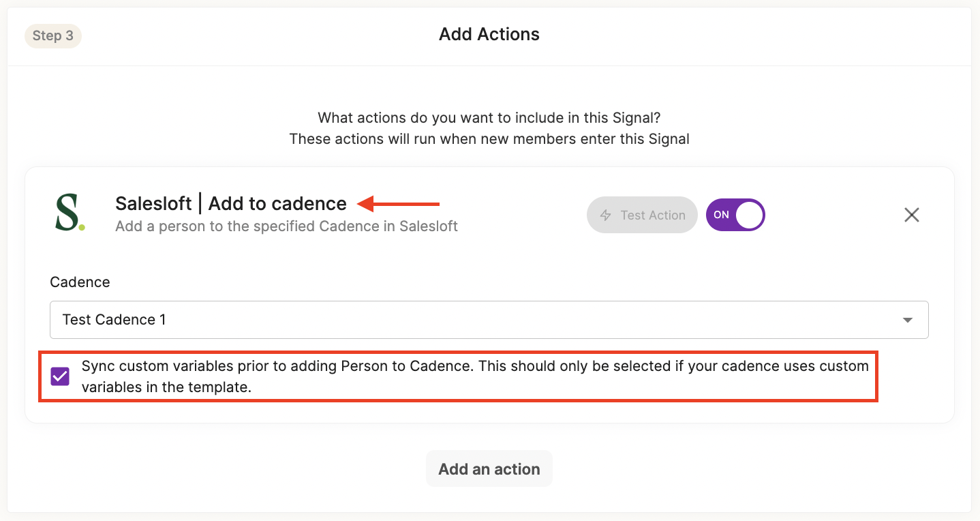Expand the Cadence dropdown arrow
Screen dimensions: 980x521
[x=907, y=320]
